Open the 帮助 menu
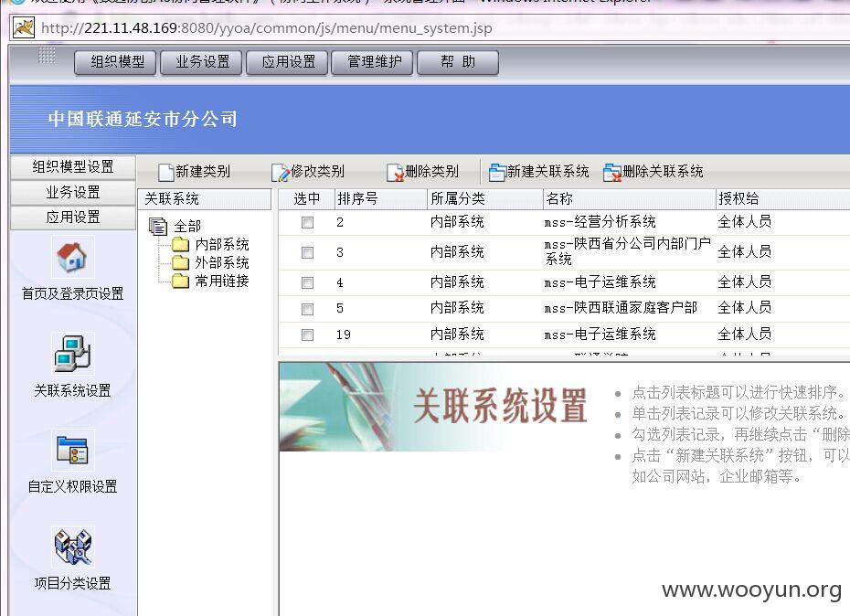This screenshot has height=616, width=850. pos(458,62)
